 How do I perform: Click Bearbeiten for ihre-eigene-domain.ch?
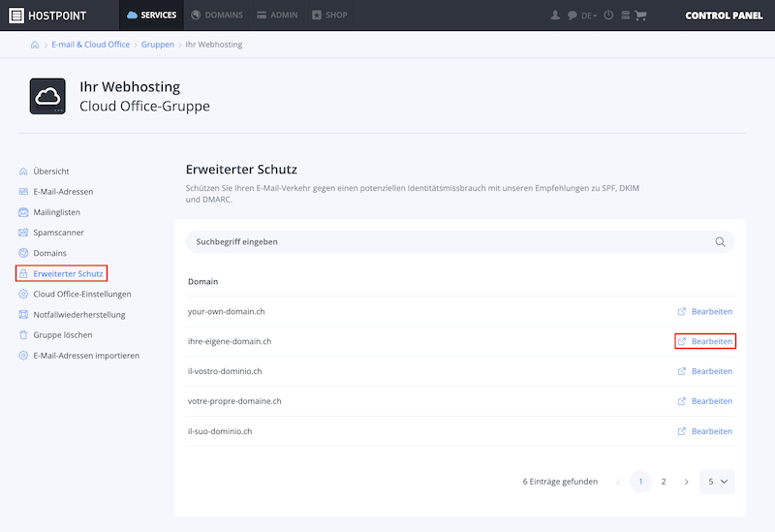point(705,341)
